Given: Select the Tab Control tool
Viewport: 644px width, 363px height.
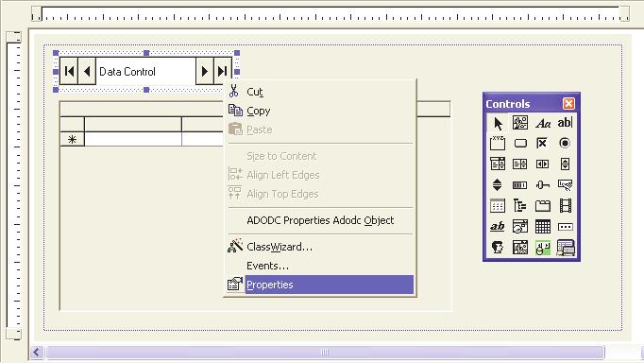Looking at the screenshot, I should pyautogui.click(x=543, y=205).
